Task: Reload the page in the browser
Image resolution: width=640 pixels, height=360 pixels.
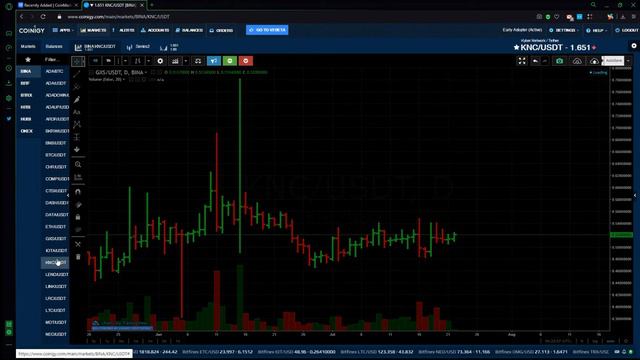Action: tap(43, 17)
